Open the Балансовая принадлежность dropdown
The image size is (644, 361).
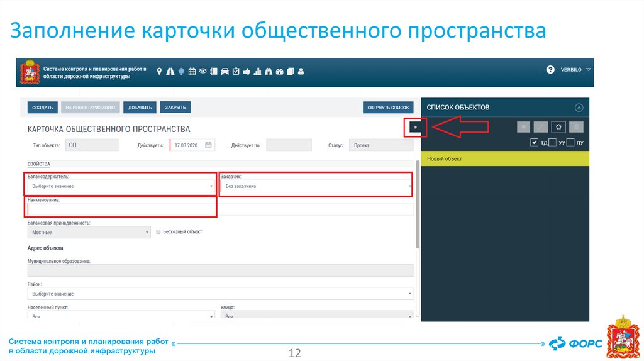pyautogui.click(x=89, y=232)
